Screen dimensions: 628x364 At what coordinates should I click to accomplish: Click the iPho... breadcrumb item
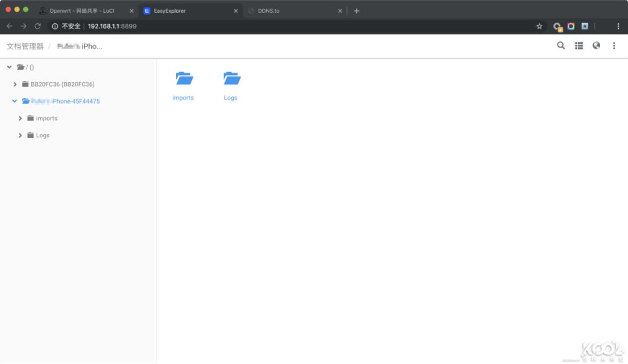point(80,47)
